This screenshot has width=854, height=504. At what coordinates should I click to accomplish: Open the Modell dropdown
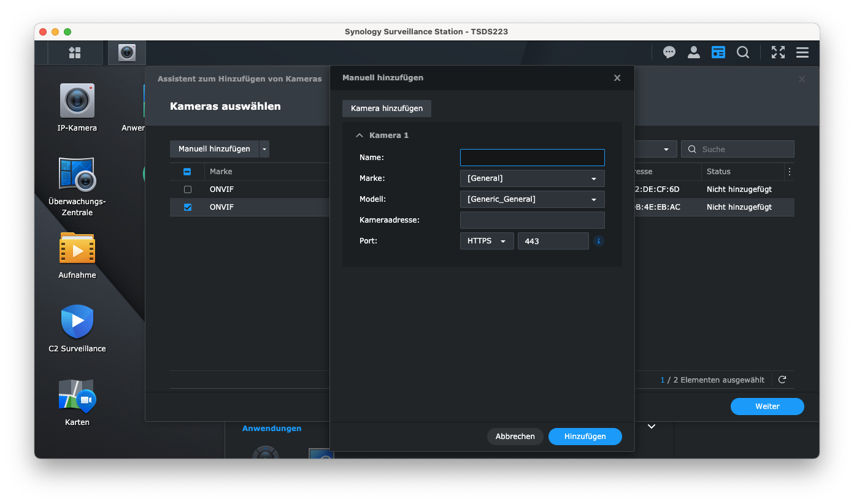coord(532,199)
